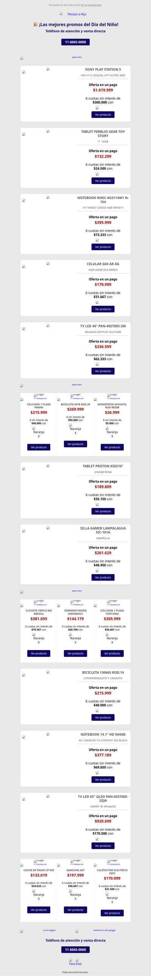The width and height of the screenshot is (151, 980).
Task: Open 'Ver producto' for Celular G04 AR AG
Action: point(103,309)
